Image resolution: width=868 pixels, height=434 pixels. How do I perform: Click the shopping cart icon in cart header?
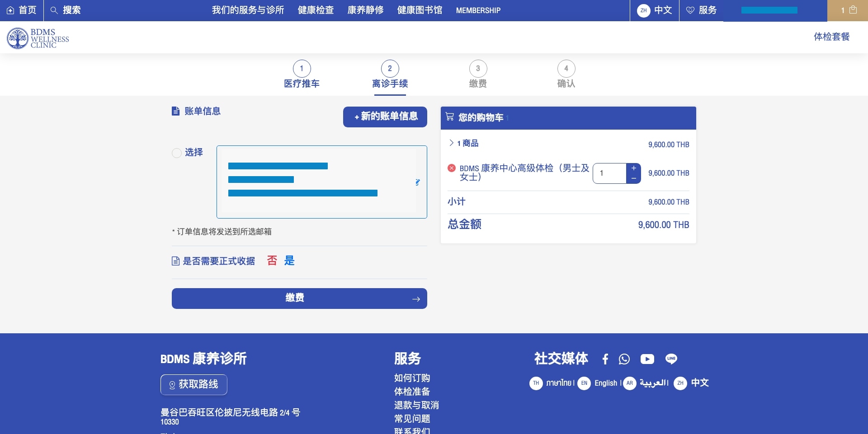point(450,117)
